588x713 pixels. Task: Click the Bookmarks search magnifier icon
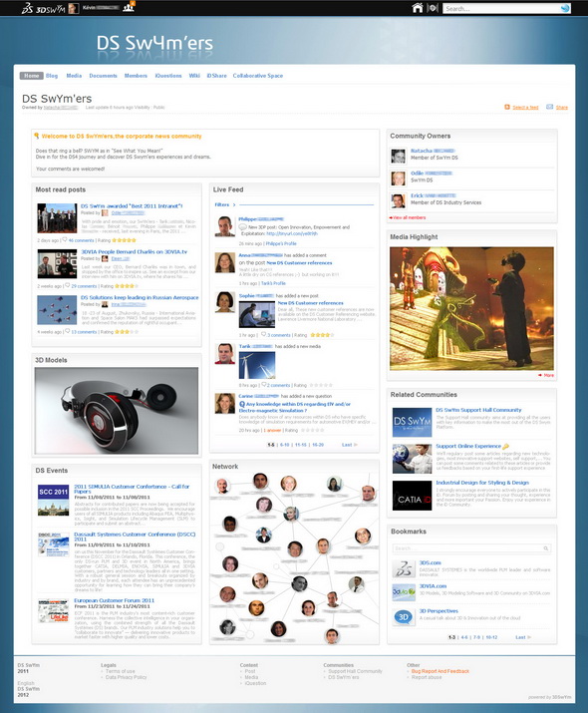click(546, 548)
